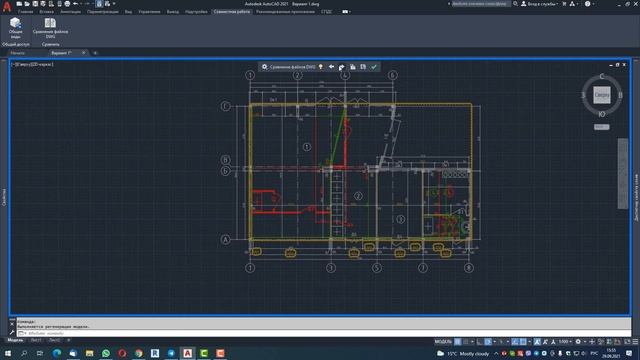Open the Windows Start menu
The width and height of the screenshot is (640, 360).
pyautogui.click(x=7, y=353)
